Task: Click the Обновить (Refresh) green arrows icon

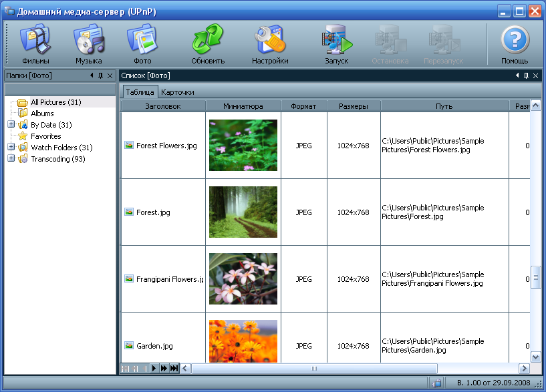Action: (x=208, y=44)
